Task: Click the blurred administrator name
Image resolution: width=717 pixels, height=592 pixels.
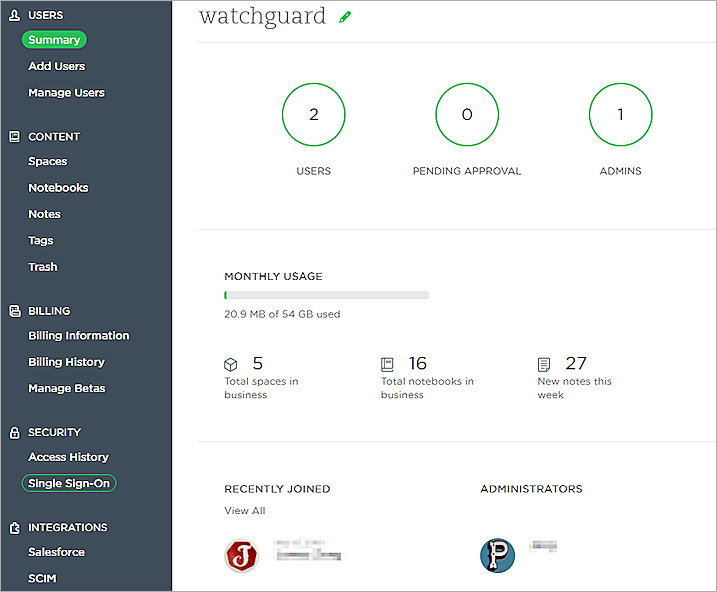Action: pyautogui.click(x=543, y=546)
